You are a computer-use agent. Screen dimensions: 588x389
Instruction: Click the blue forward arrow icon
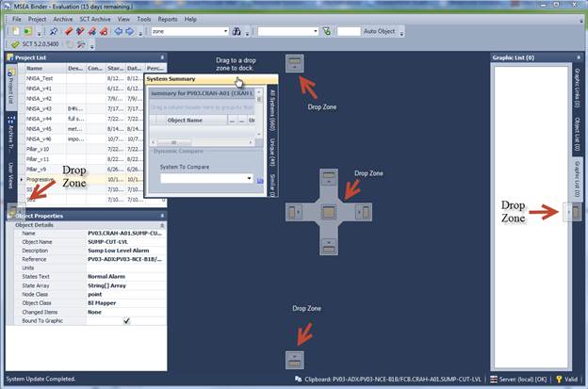[131, 31]
